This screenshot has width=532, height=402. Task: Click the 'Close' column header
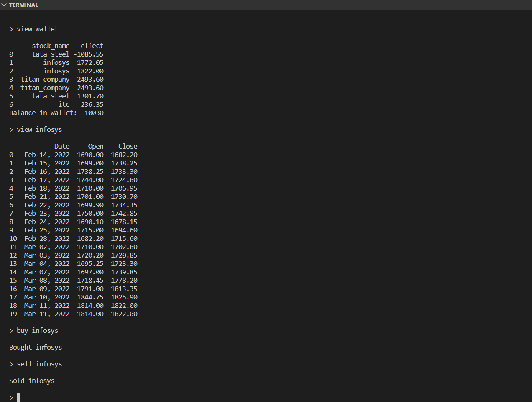click(128, 146)
